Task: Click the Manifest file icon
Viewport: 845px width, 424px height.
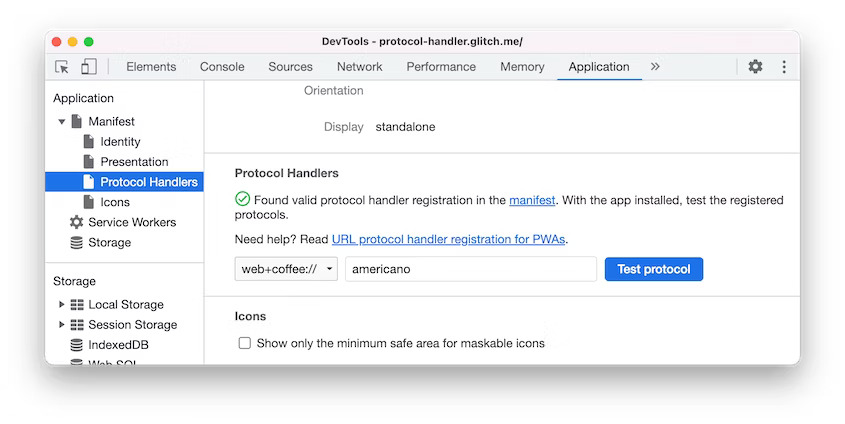Action: click(x=77, y=121)
